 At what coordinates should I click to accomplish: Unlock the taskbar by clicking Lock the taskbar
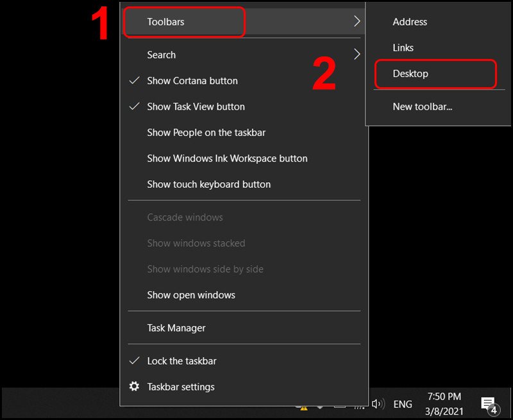[x=180, y=360]
